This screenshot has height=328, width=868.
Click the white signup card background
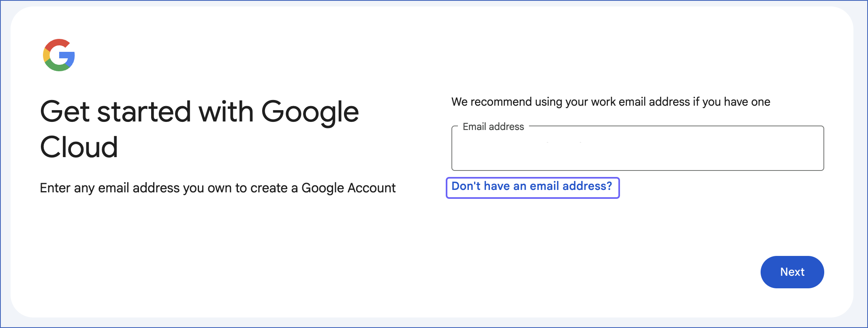pyautogui.click(x=243, y=251)
